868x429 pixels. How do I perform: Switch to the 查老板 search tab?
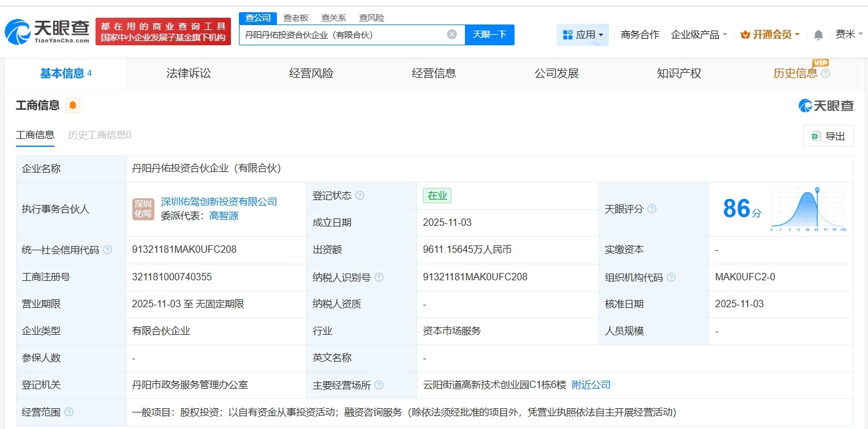[x=295, y=18]
